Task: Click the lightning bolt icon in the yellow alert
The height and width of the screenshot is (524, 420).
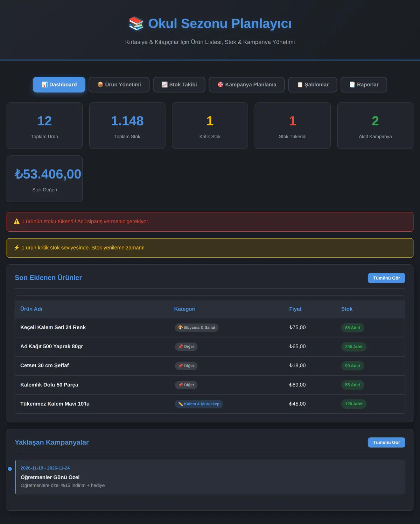Action: click(16, 248)
